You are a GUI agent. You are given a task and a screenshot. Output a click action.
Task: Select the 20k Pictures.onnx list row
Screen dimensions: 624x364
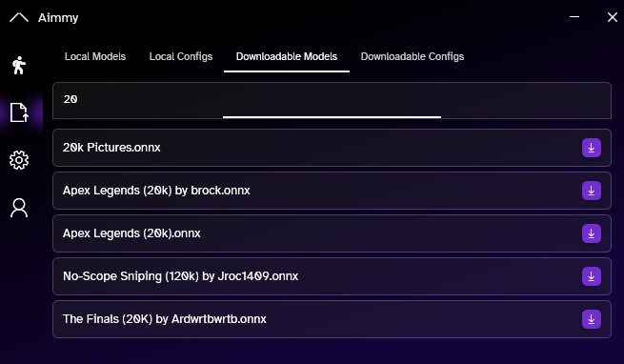point(332,148)
